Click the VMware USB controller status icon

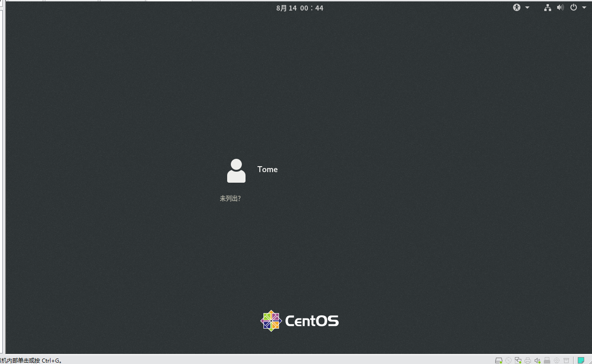pos(547,360)
